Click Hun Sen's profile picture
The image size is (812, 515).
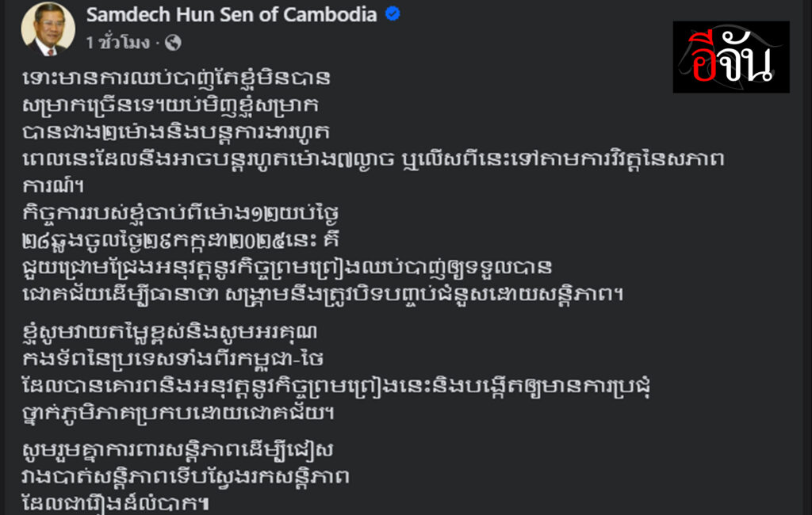pos(48,29)
